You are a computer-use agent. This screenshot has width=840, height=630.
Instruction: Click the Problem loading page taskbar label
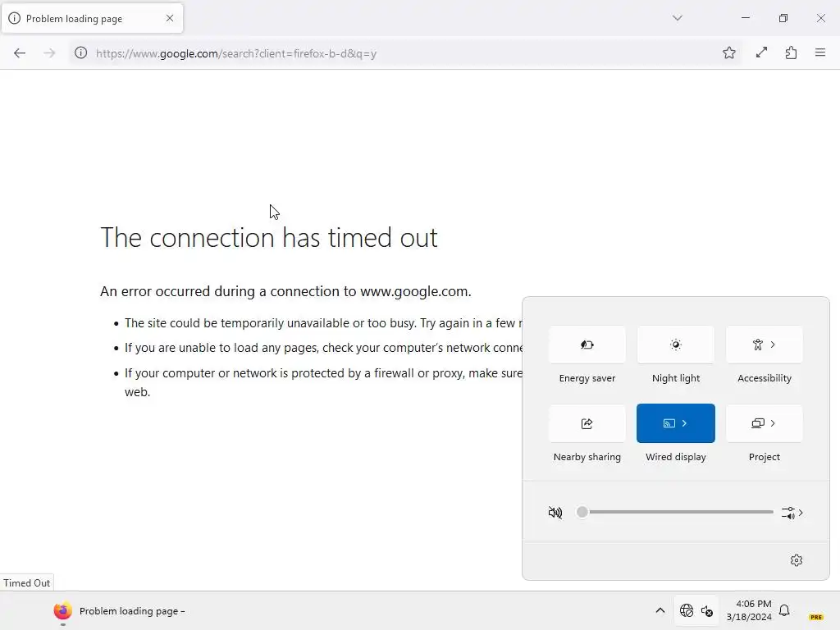[x=132, y=610]
